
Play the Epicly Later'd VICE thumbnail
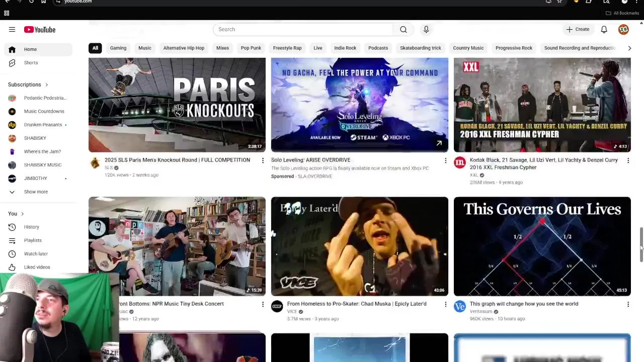359,246
